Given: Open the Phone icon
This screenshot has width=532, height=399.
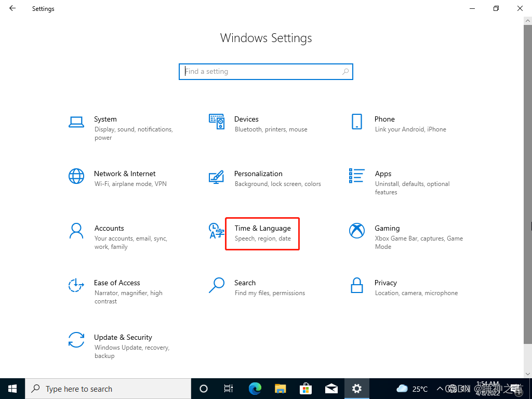Looking at the screenshot, I should 356,122.
